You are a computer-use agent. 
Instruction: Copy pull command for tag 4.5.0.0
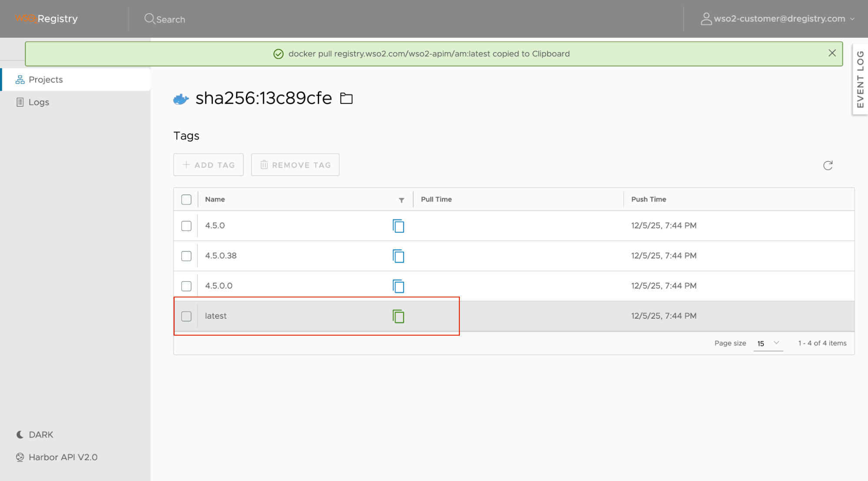pyautogui.click(x=398, y=286)
